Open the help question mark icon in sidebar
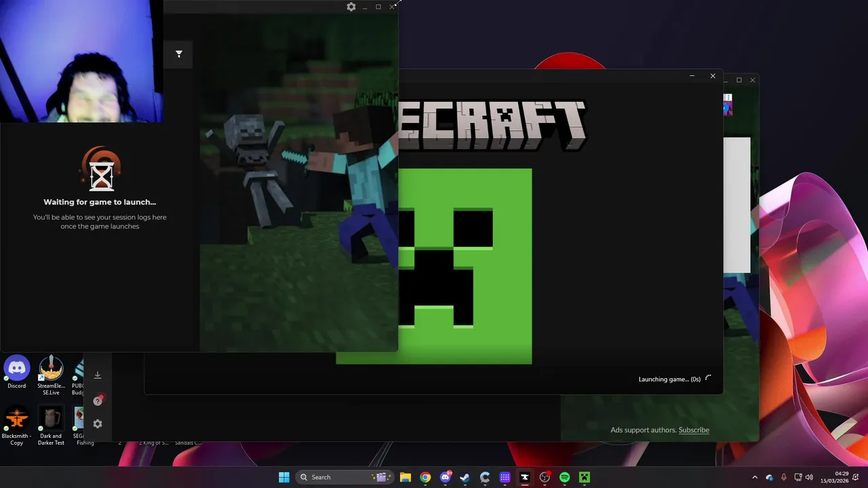868x488 pixels. (98, 401)
